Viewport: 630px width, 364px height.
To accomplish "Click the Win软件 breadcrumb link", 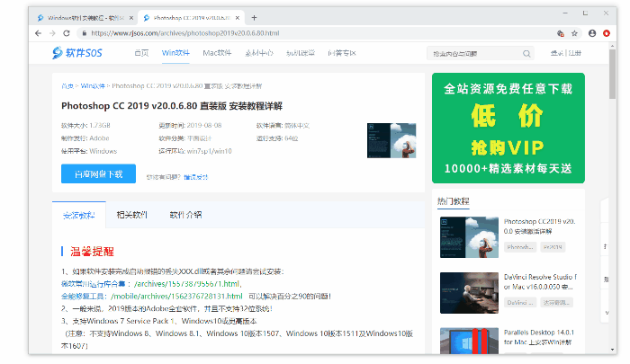I will pos(93,86).
